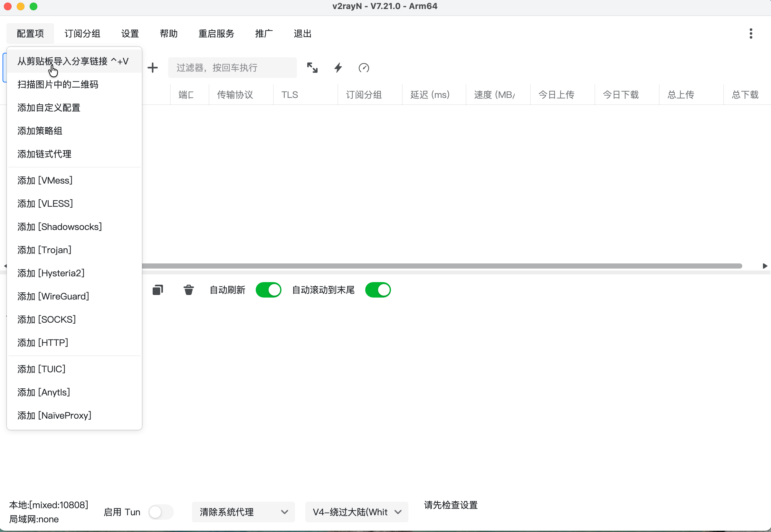
Task: Open the 订阅分组 menu
Action: 82,33
